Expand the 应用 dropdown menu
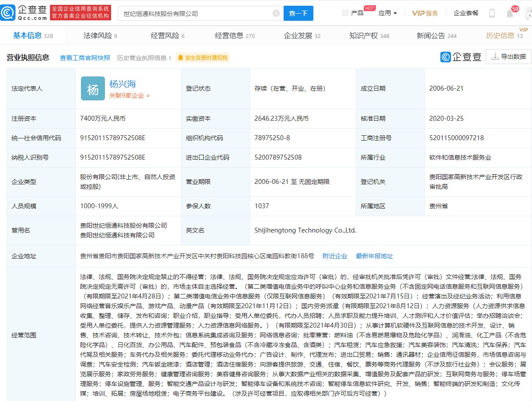This screenshot has width=532, height=401. (x=388, y=13)
